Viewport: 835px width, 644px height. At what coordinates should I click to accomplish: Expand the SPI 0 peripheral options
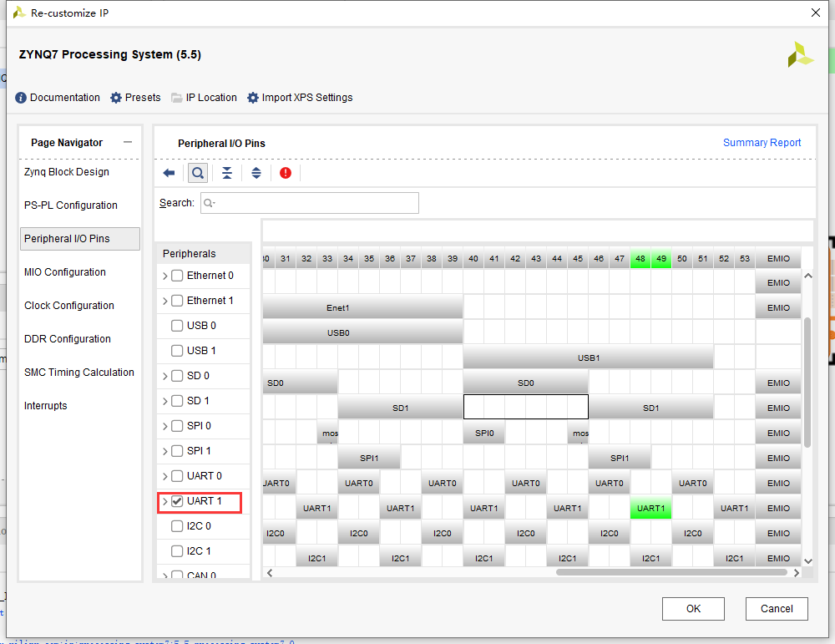165,426
